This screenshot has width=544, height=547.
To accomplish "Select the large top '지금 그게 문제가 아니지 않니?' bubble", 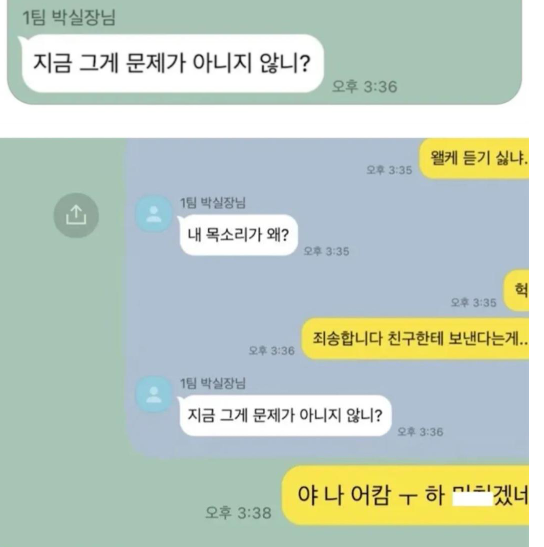I will pos(172,63).
